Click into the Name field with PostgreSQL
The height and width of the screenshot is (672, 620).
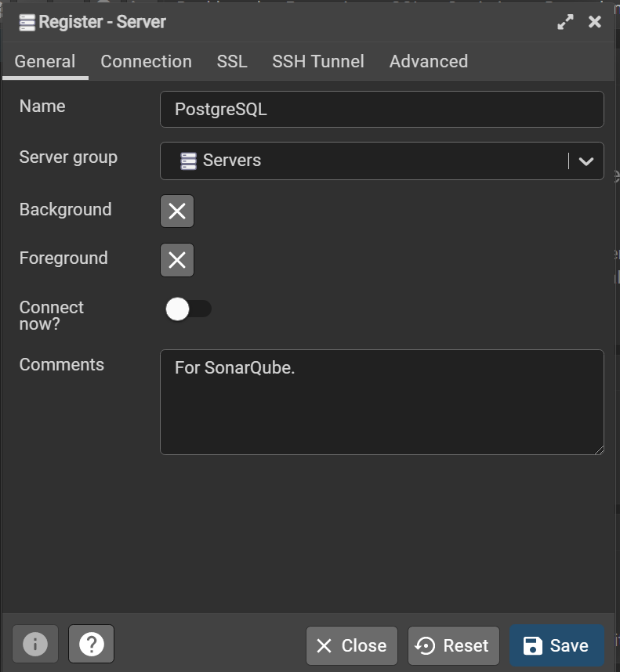click(x=382, y=110)
